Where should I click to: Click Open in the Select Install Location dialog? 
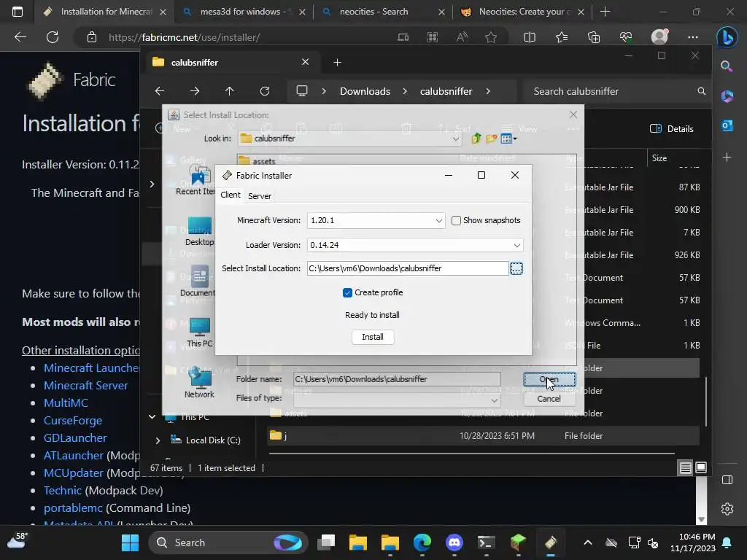coord(549,379)
